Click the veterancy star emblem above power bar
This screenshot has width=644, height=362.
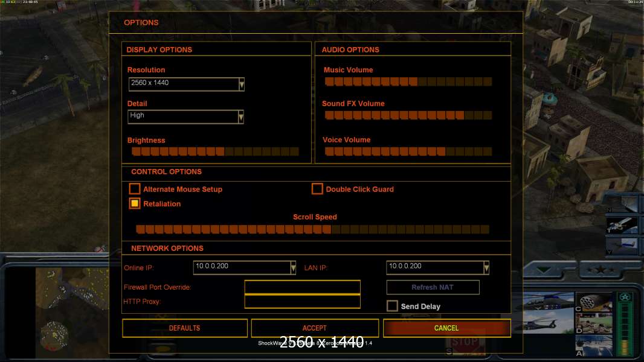tap(625, 297)
